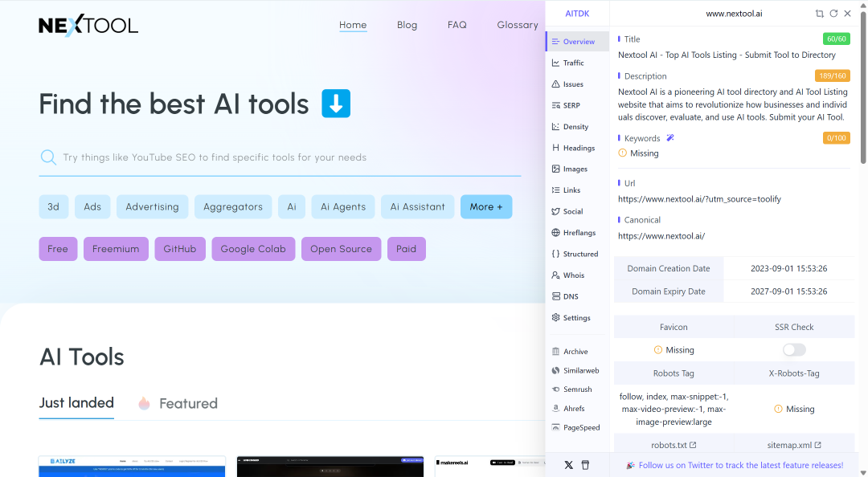
Task: Click the trash icon at panel bottom
Action: pyautogui.click(x=586, y=465)
